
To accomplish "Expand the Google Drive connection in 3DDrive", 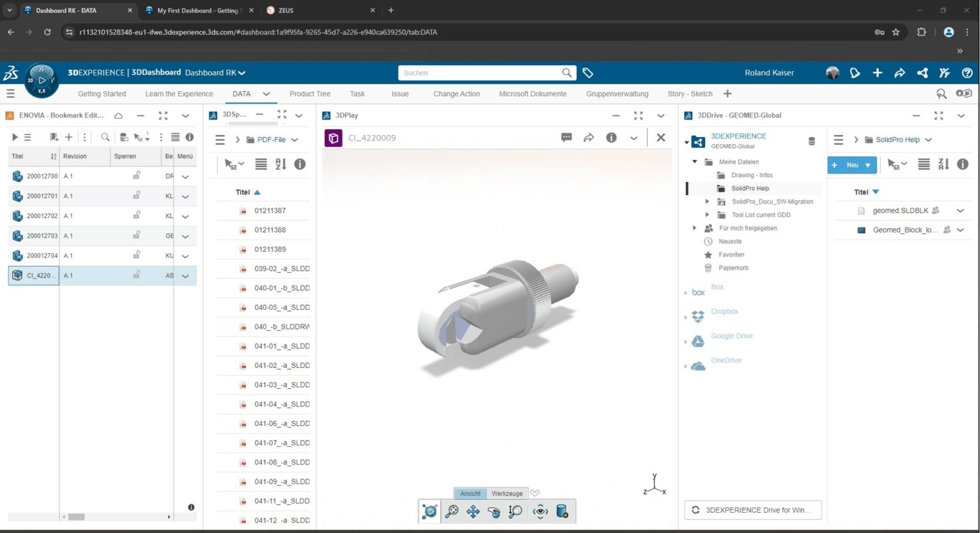I will 685,342.
